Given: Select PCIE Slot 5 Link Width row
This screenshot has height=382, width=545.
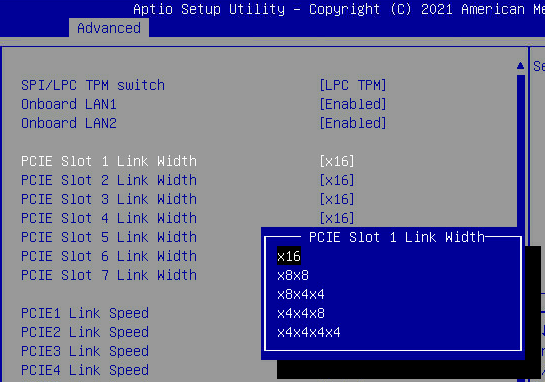Looking at the screenshot, I should click(x=109, y=237).
